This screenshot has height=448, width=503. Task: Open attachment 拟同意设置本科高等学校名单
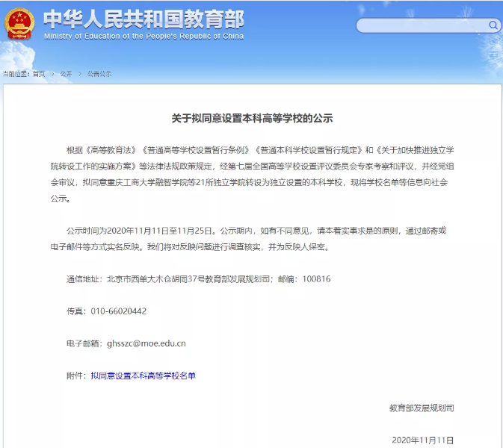click(x=143, y=376)
